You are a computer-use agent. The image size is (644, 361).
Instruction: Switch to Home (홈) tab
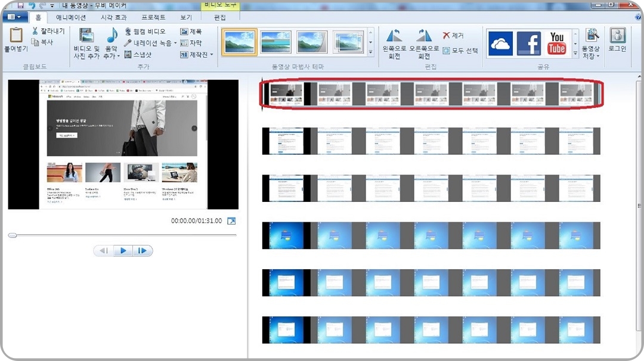[x=38, y=17]
